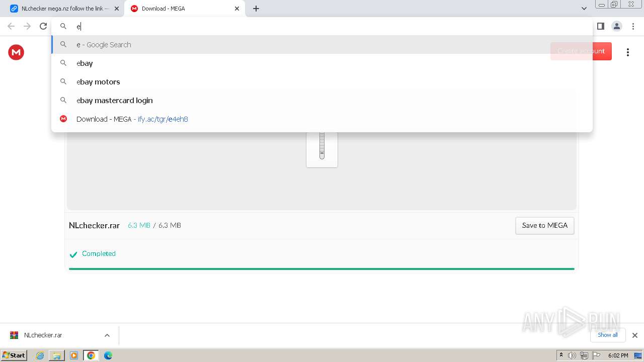Open the Windows Start menu

pos(14,355)
